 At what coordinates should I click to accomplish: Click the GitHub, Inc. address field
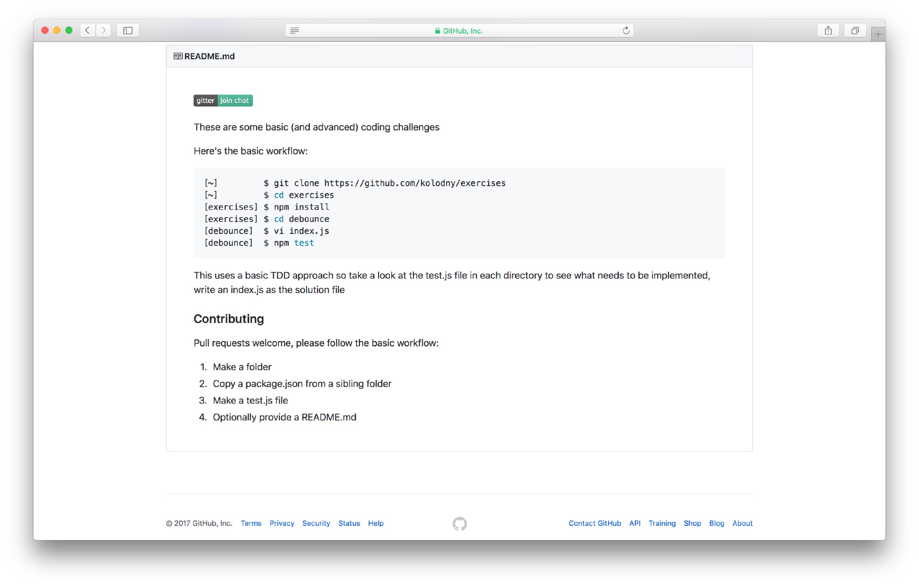[459, 30]
